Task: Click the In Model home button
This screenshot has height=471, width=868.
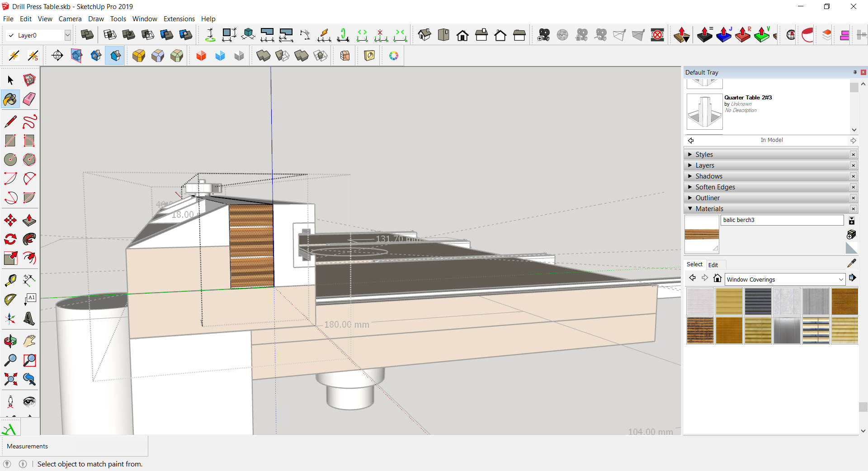Action: (717, 278)
